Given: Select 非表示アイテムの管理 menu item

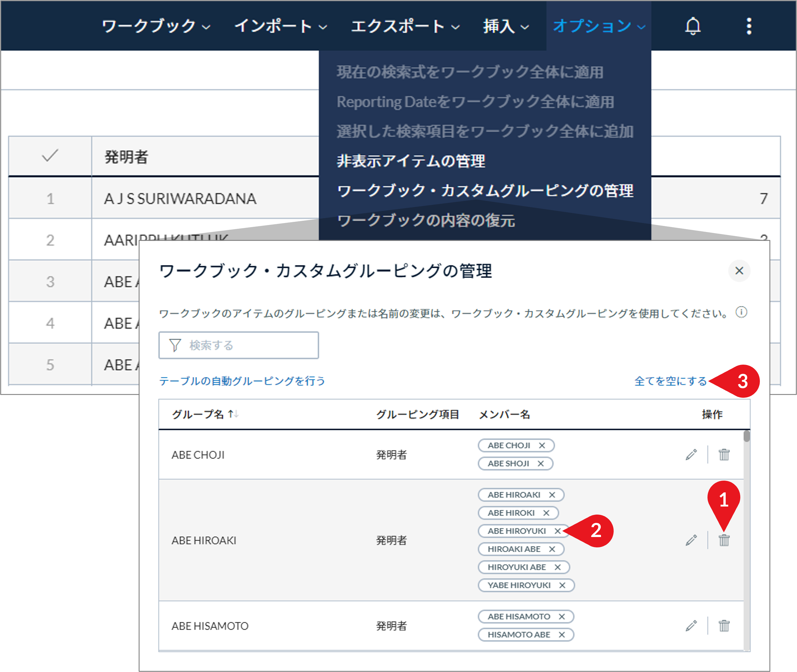Looking at the screenshot, I should 411,161.
